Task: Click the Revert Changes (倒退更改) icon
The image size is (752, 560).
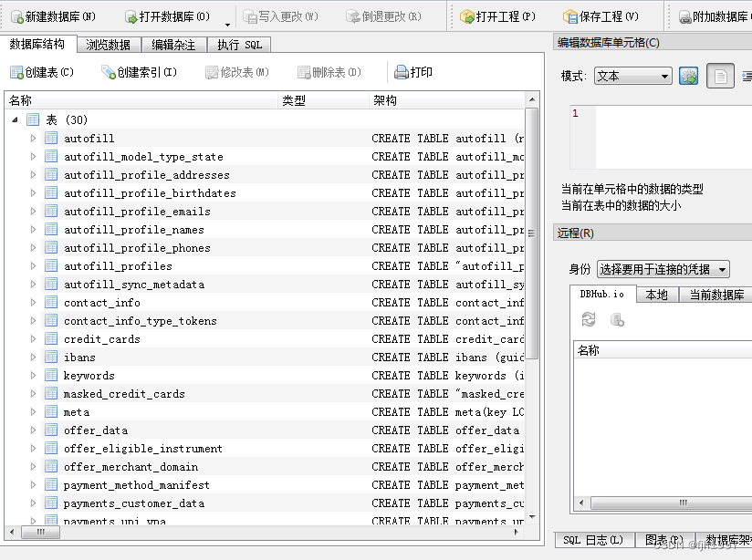Action: point(353,17)
